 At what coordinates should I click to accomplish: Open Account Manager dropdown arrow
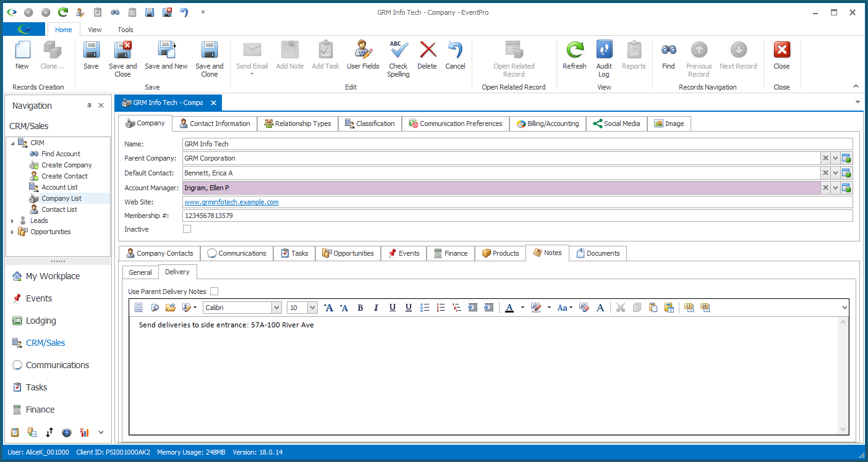click(836, 188)
